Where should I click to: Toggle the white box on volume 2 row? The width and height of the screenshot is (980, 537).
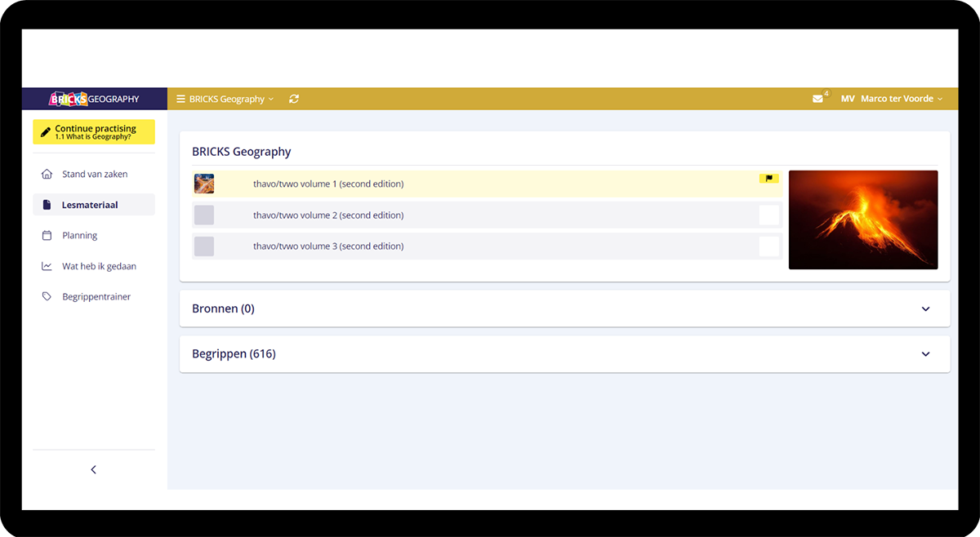[x=768, y=215]
